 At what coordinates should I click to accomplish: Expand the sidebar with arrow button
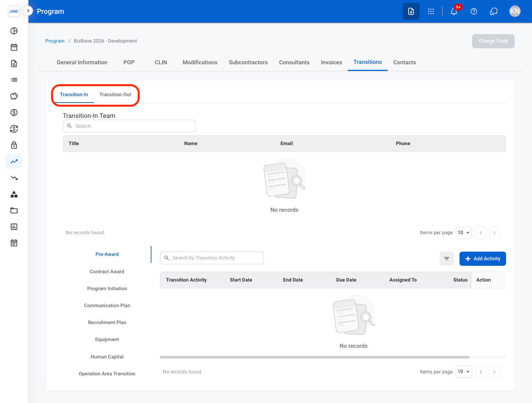pos(28,11)
